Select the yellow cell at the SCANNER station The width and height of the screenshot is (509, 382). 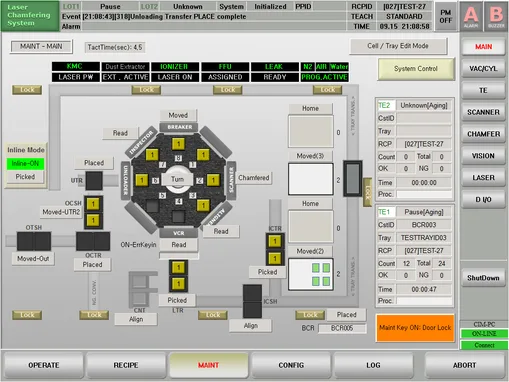[213, 180]
